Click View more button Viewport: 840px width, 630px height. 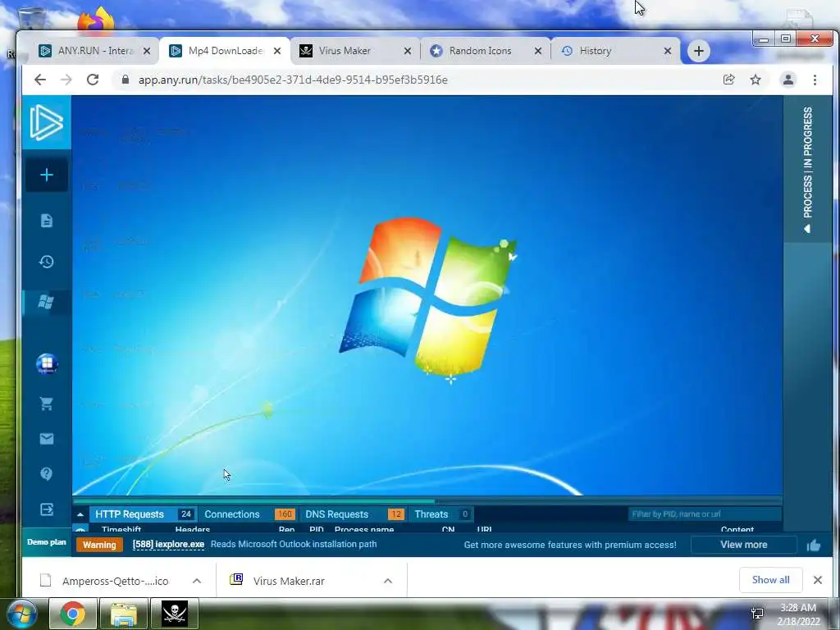click(743, 545)
